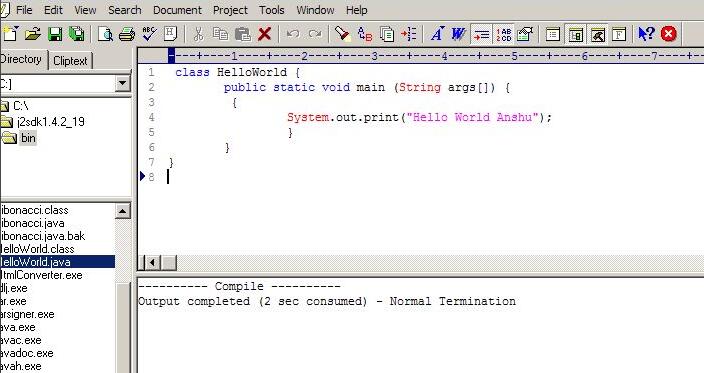Open Replace with the A-to-B icon
The image size is (704, 373).
pos(365,34)
